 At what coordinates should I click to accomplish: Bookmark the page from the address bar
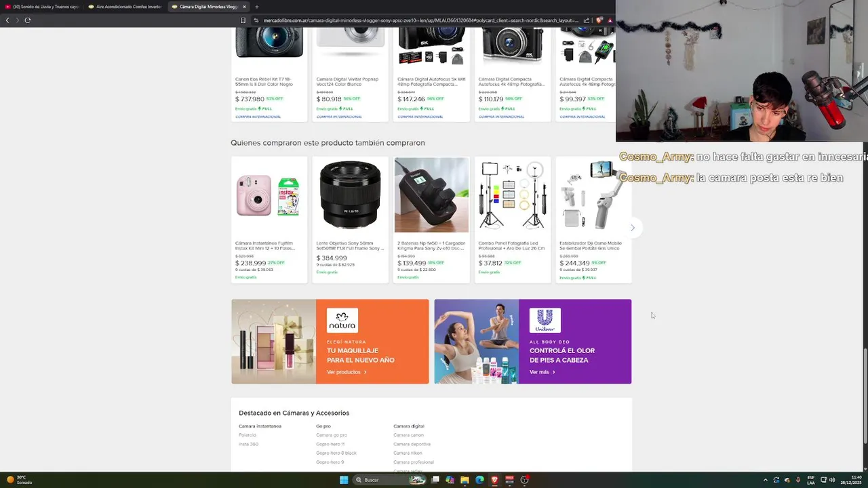tap(243, 20)
